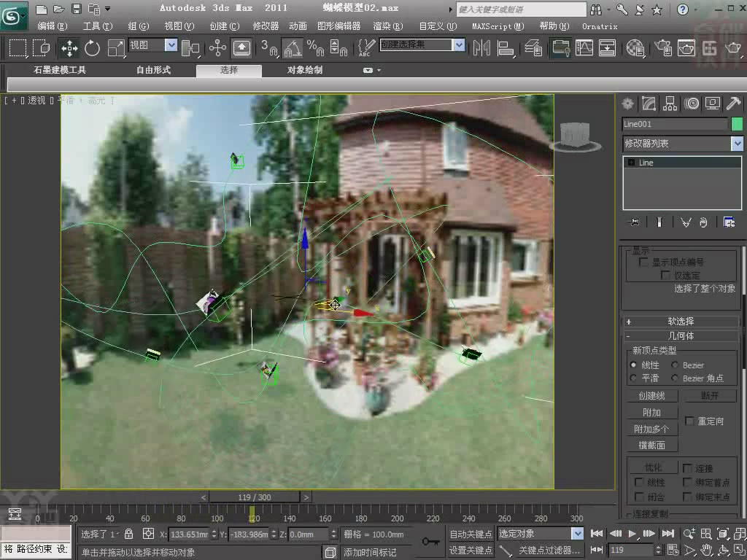Open the Hierarchy command panel tab
This screenshot has width=747, height=560.
click(670, 104)
